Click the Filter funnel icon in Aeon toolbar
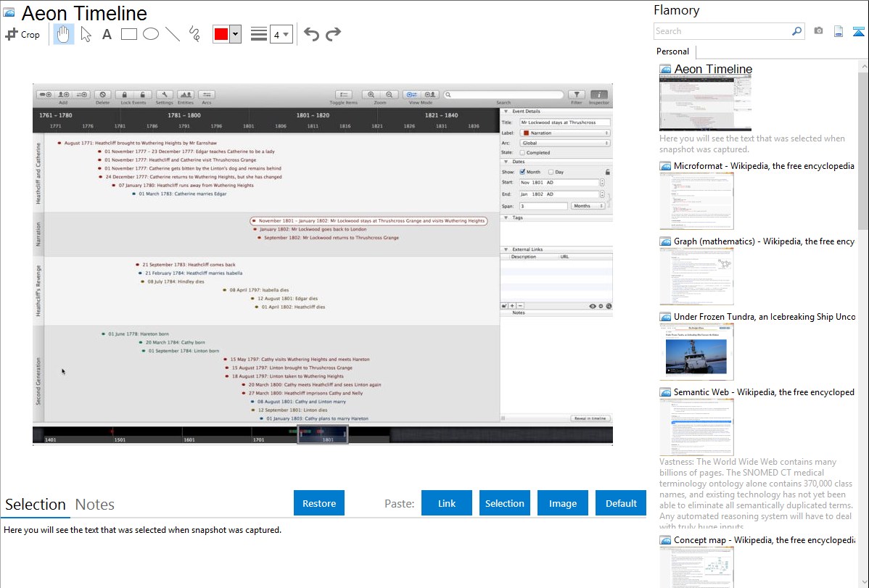This screenshot has width=869, height=588. point(577,95)
